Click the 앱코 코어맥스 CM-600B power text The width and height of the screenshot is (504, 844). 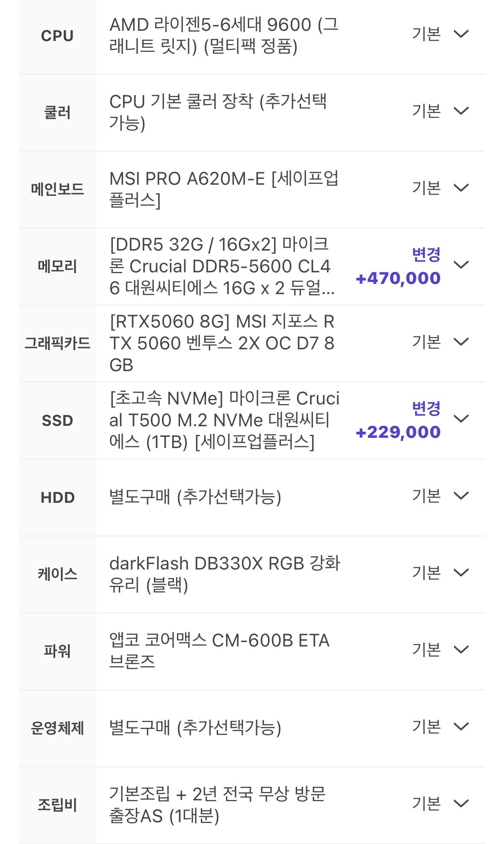(x=219, y=651)
